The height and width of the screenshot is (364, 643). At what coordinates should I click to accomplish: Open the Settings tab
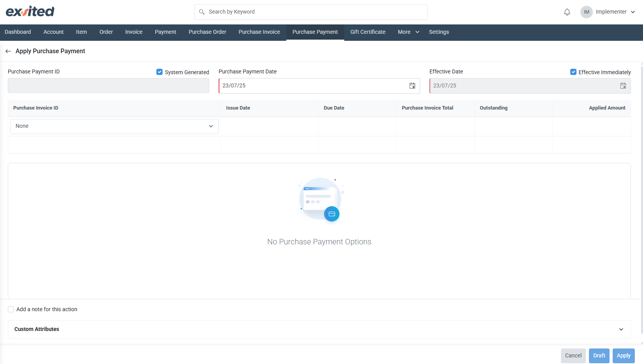439,32
